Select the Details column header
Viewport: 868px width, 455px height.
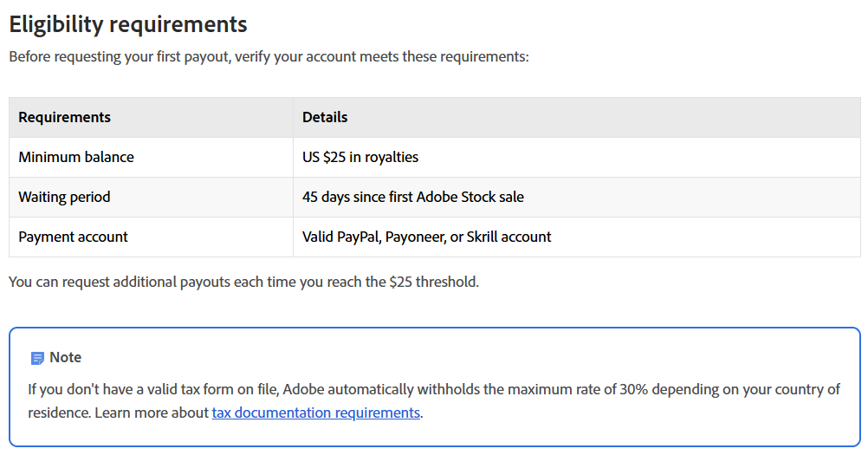tap(325, 117)
